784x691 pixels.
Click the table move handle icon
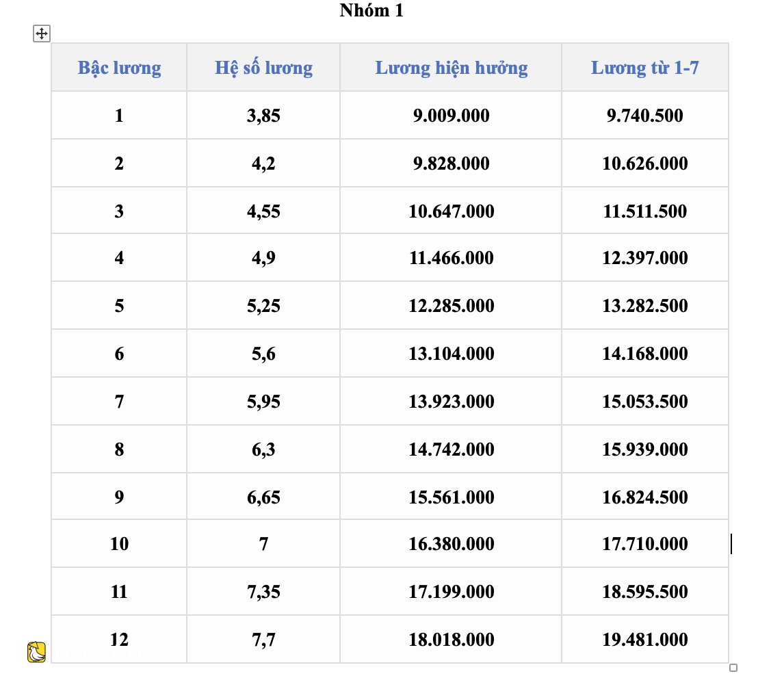click(x=42, y=34)
